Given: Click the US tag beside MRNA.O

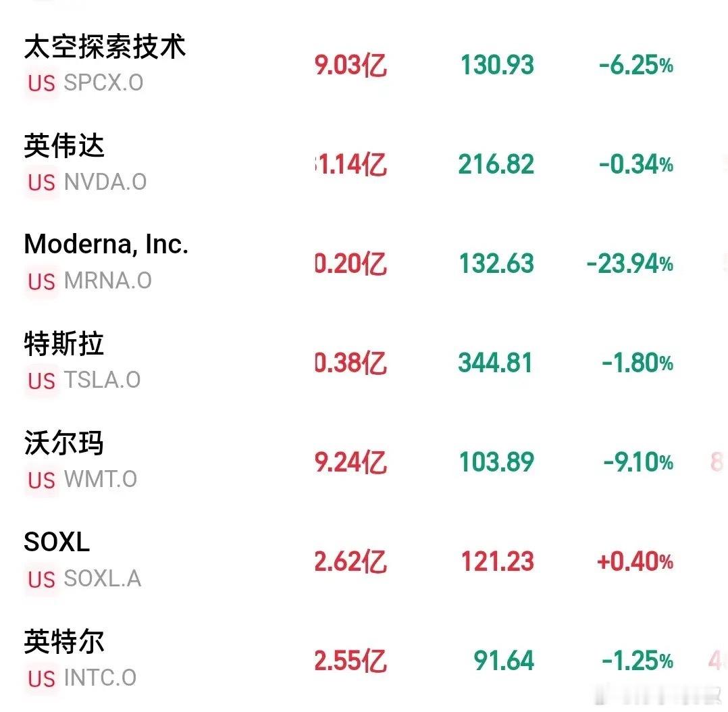Looking at the screenshot, I should (41, 282).
